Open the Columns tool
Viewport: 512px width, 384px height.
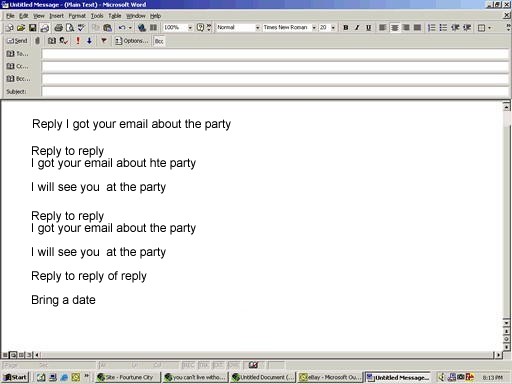[x=153, y=28]
